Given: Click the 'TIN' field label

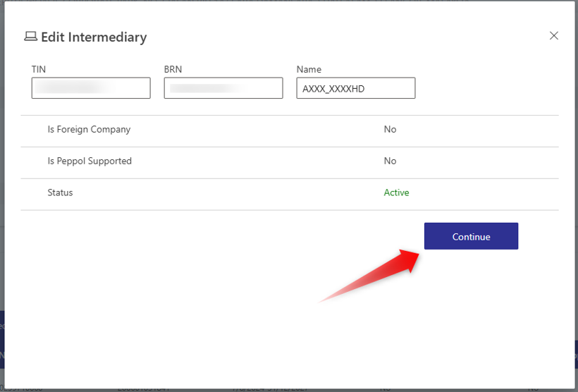Looking at the screenshot, I should click(x=39, y=69).
